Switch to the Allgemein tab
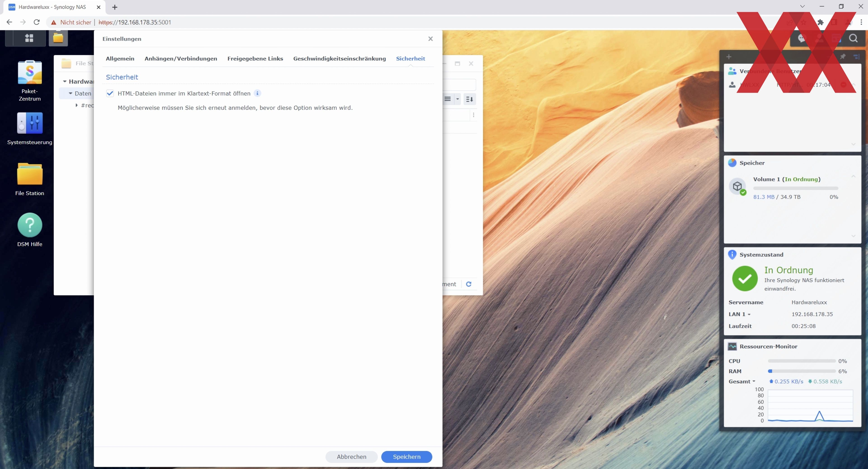 120,58
